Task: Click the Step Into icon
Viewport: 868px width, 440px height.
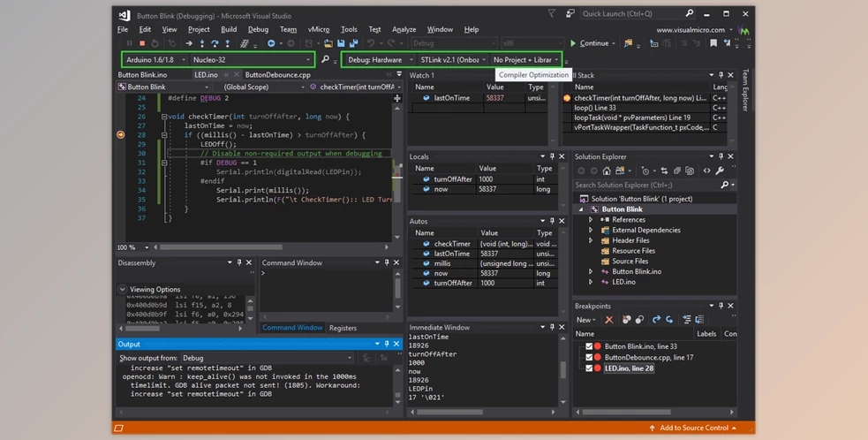Action: [x=202, y=43]
